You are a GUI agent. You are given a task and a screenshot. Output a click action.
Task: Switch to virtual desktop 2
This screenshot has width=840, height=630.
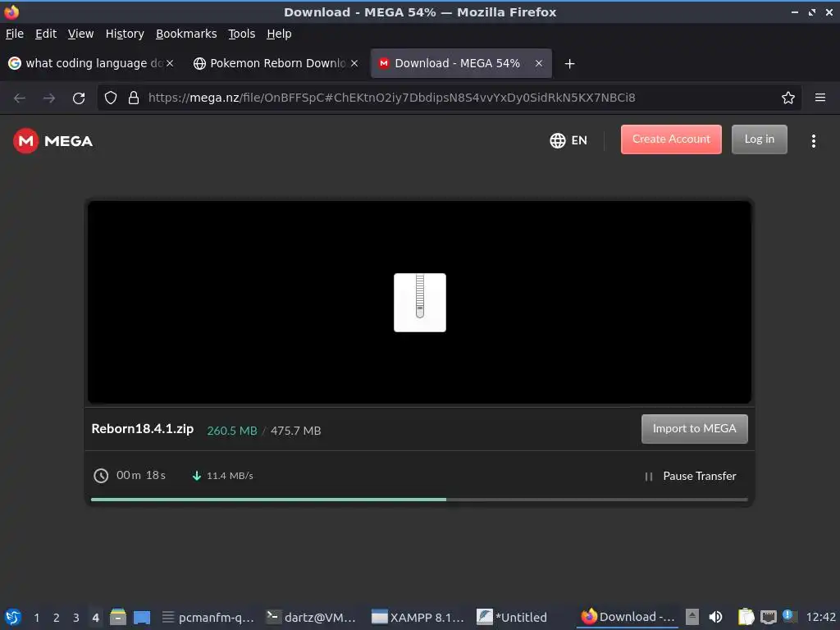(x=57, y=618)
